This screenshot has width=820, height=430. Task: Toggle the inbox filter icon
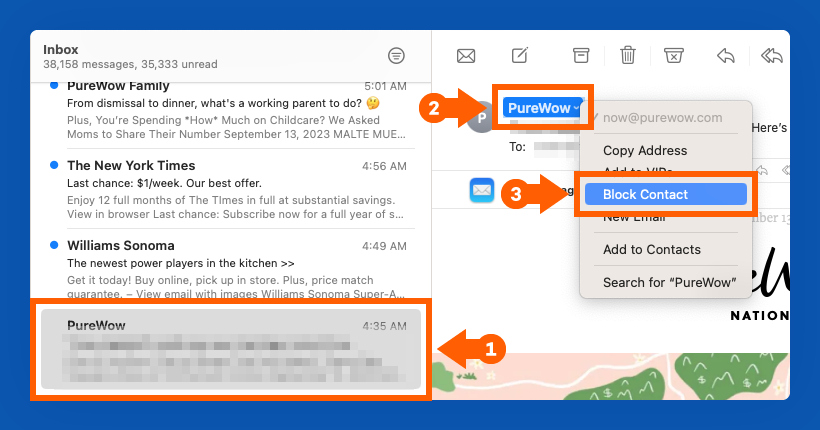(396, 55)
